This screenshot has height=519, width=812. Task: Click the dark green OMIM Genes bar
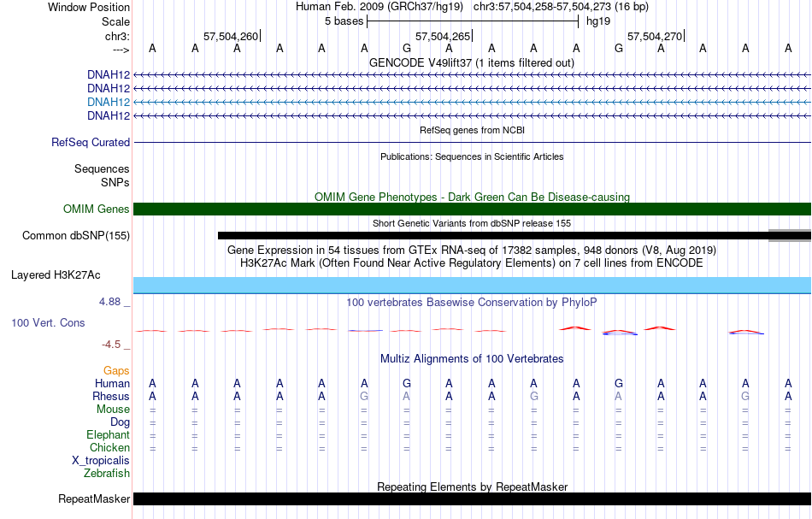pos(473,209)
